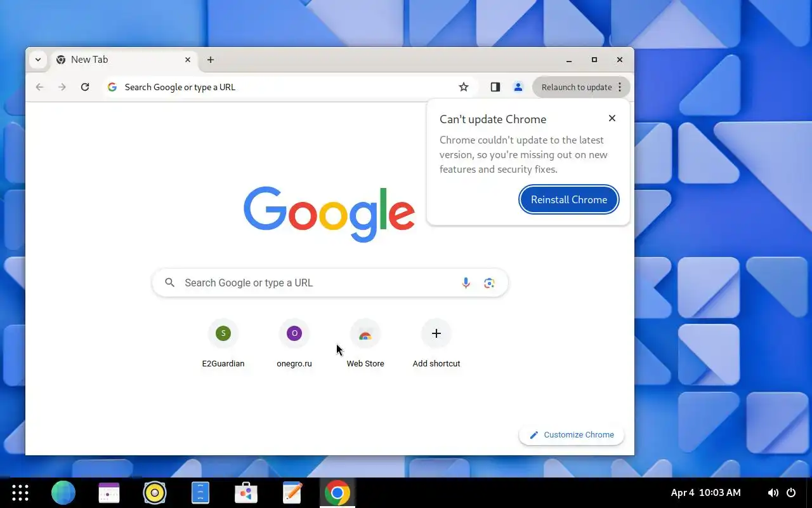The image size is (812, 508).
Task: Close the New Tab tab
Action: pyautogui.click(x=188, y=60)
